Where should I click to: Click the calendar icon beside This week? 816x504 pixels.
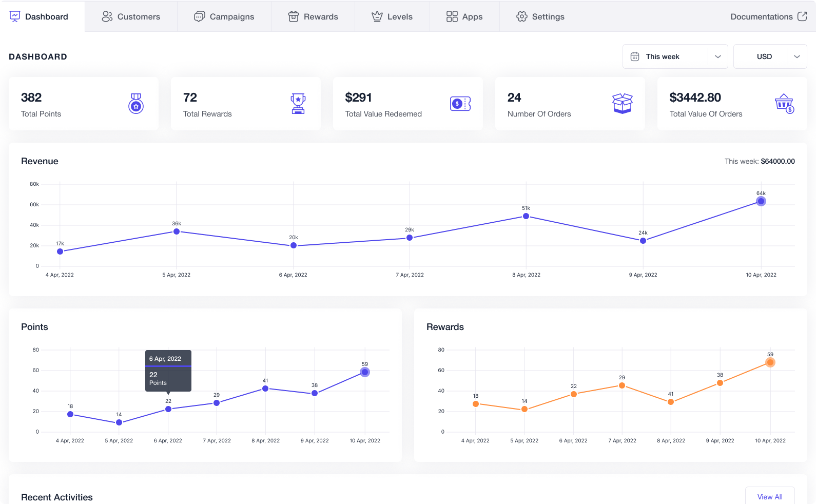tap(635, 56)
